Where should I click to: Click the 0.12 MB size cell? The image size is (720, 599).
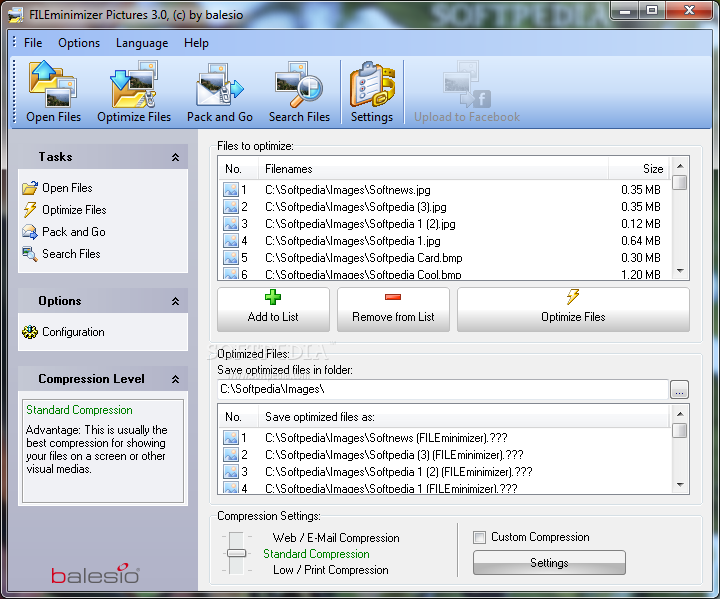[641, 224]
